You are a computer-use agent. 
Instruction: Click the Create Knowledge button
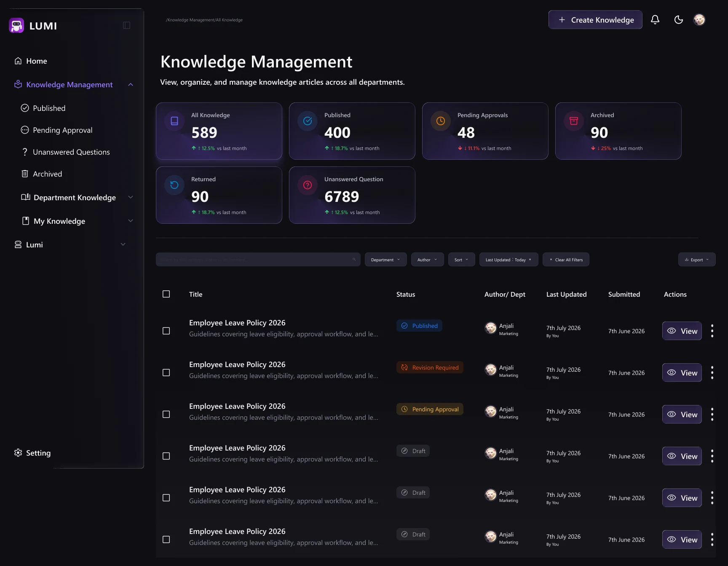click(595, 20)
